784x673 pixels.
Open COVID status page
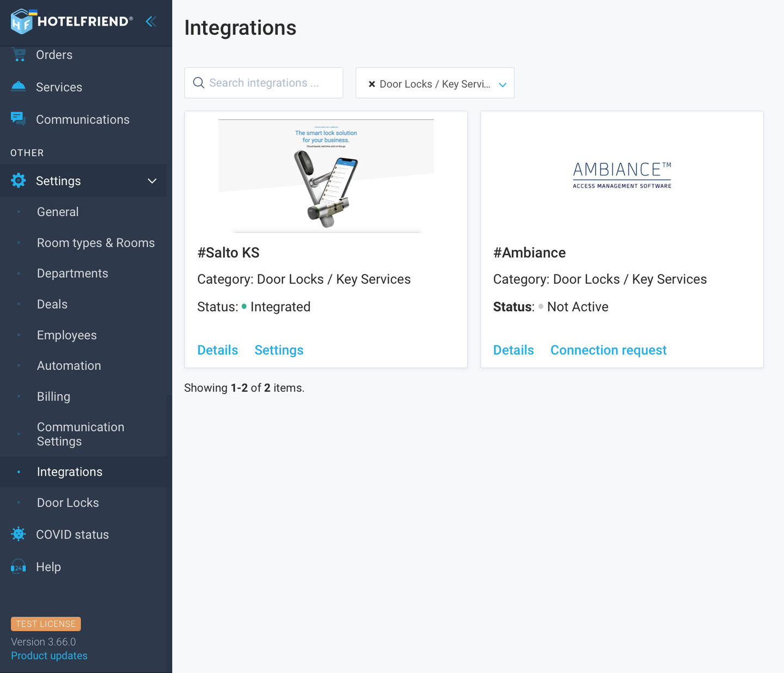(72, 535)
